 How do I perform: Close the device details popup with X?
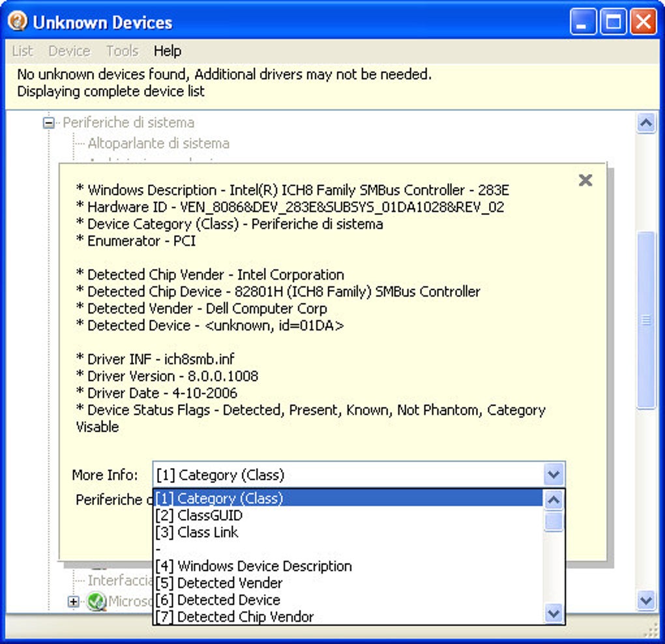(585, 180)
